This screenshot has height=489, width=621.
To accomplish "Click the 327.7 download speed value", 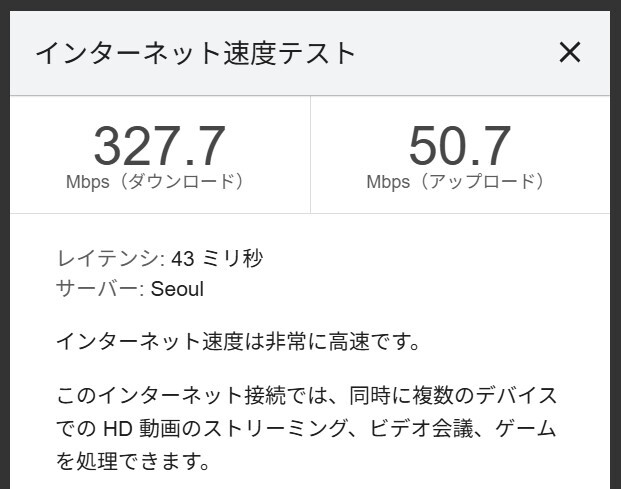I will click(x=160, y=145).
